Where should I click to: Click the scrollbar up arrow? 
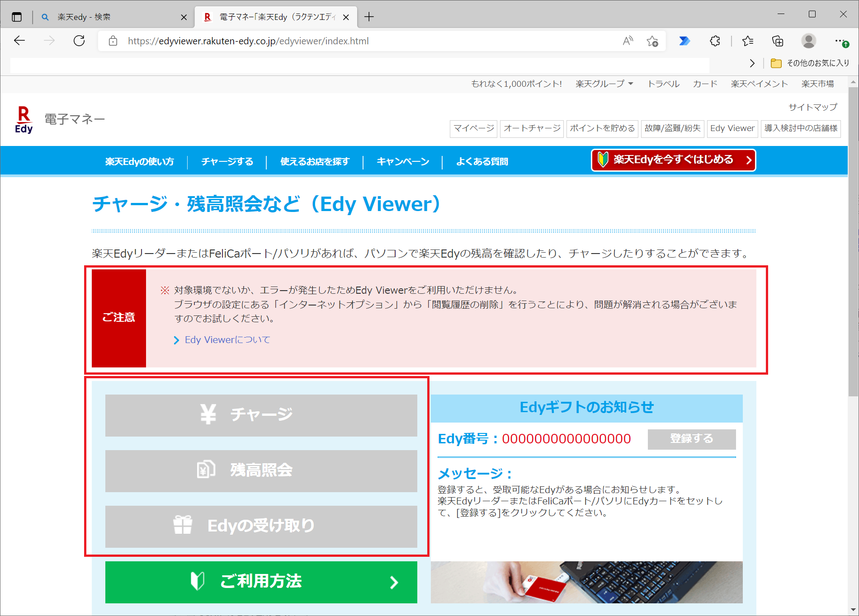click(x=853, y=82)
